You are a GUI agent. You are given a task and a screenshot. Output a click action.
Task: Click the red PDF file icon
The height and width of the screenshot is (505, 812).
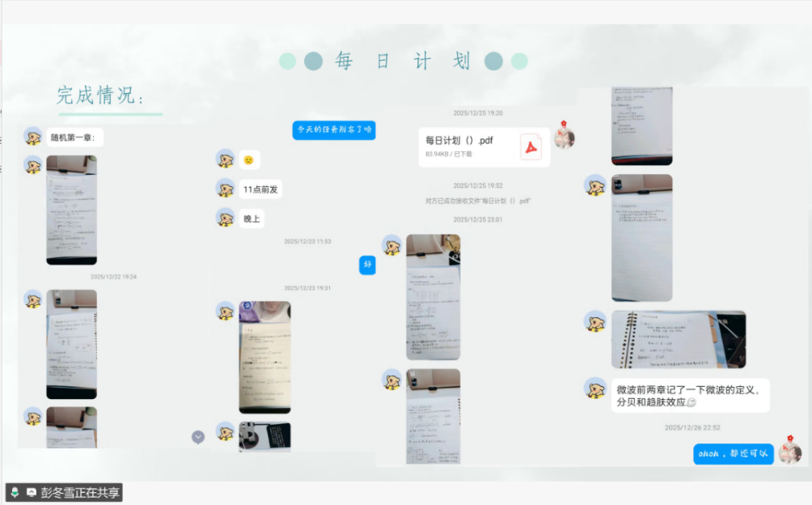pyautogui.click(x=531, y=146)
